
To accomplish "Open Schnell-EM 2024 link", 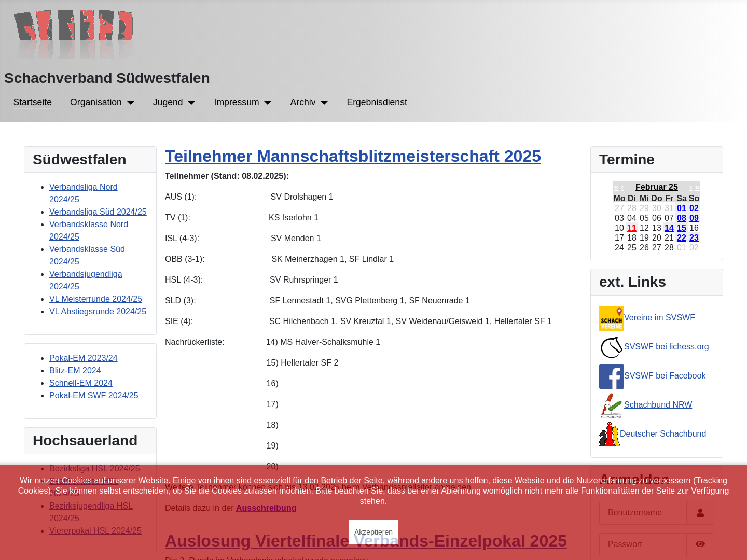I will coord(81,383).
